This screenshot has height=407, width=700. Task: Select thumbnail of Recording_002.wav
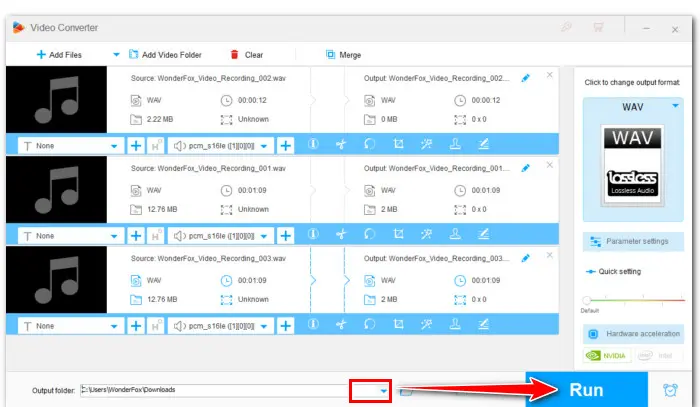[56, 100]
